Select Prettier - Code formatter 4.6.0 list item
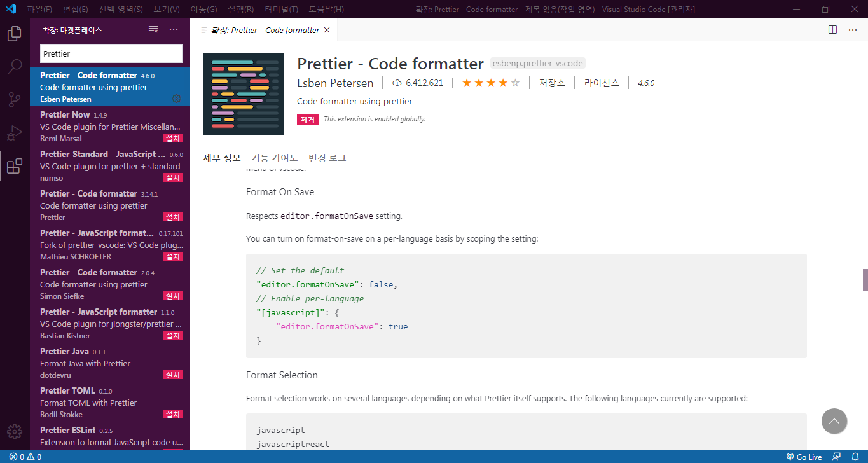868x463 pixels. [109, 86]
